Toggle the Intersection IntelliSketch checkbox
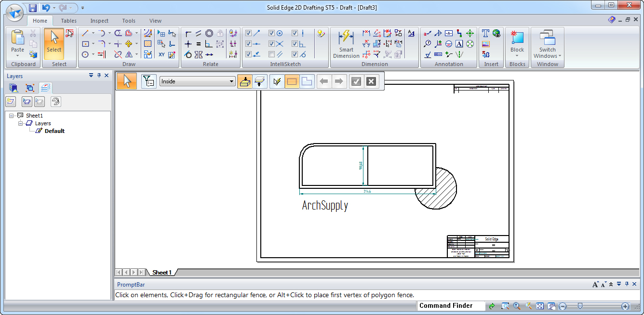Viewport: 644px width, 315px height. pyautogui.click(x=271, y=44)
